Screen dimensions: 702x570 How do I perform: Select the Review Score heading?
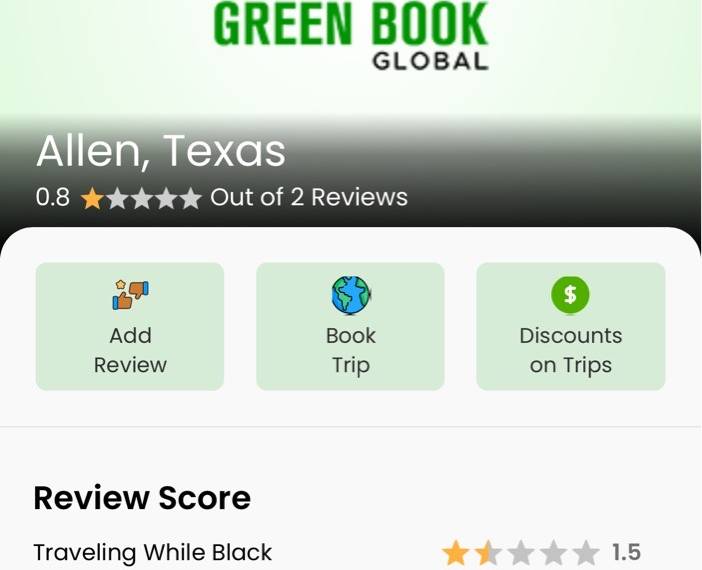point(142,498)
